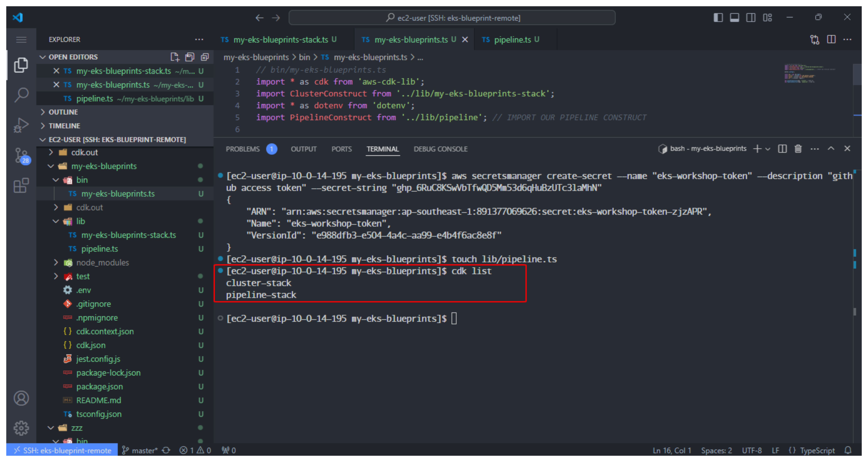The height and width of the screenshot is (462, 868).
Task: Close my-eks-blueprints-stack.ts in Open Editors
Action: coord(56,71)
